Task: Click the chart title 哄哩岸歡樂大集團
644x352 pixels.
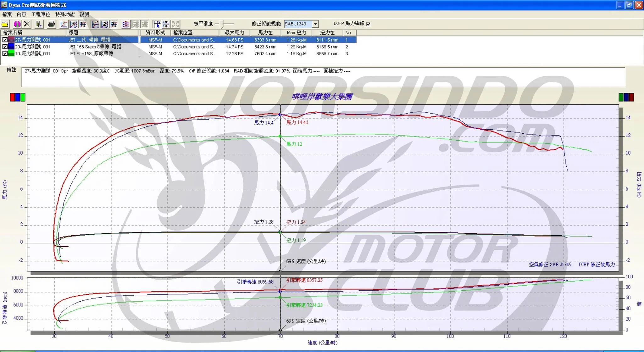Action: tap(322, 97)
